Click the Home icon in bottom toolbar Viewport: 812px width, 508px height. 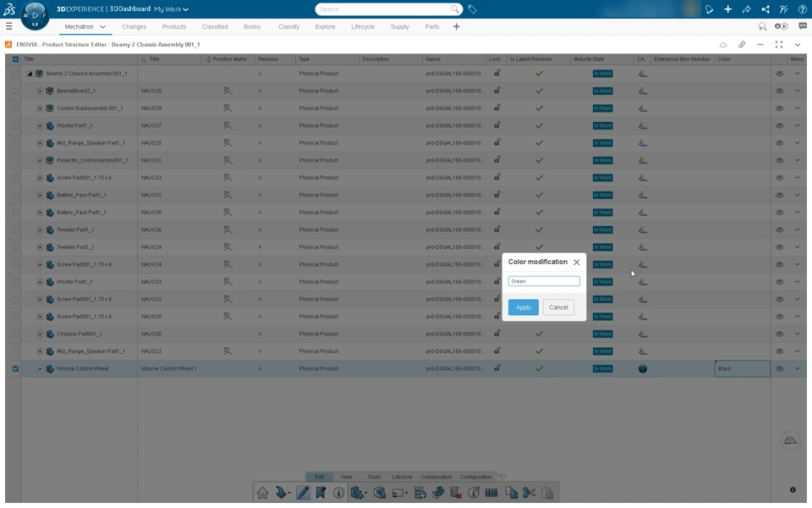tap(262, 493)
